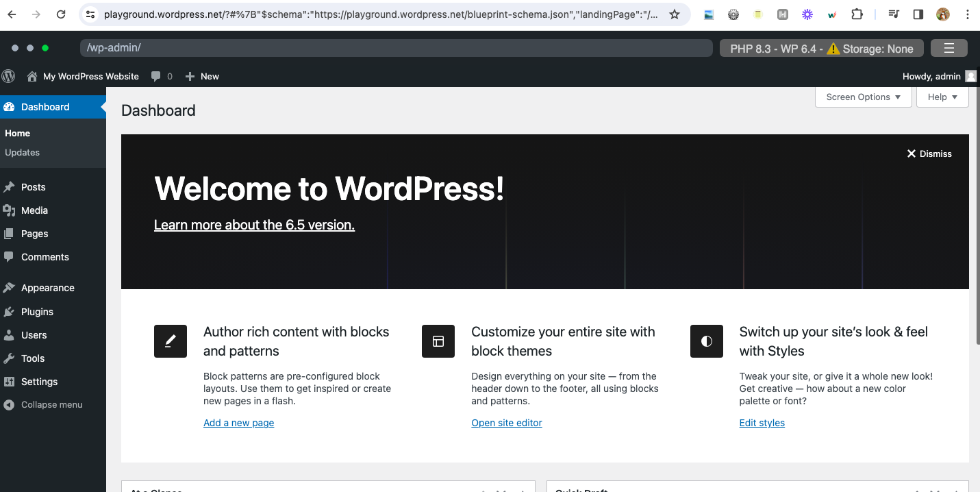Click Howdy, admin account text

(x=931, y=76)
